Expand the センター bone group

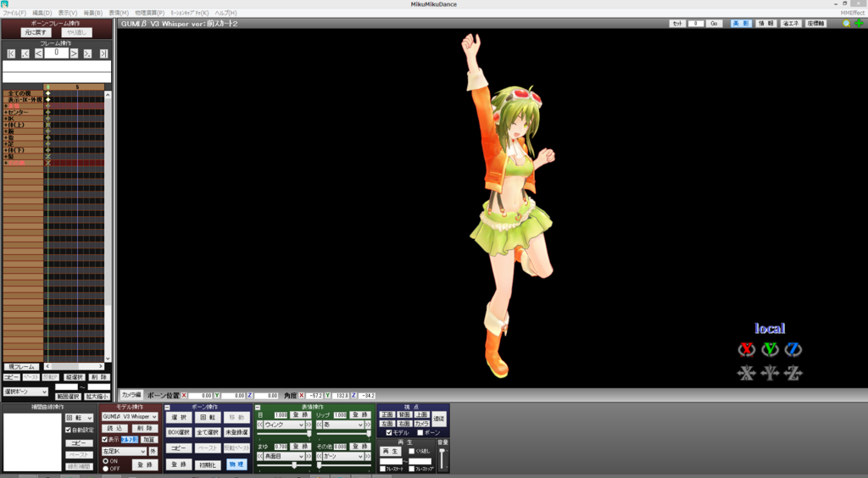[x=6, y=113]
